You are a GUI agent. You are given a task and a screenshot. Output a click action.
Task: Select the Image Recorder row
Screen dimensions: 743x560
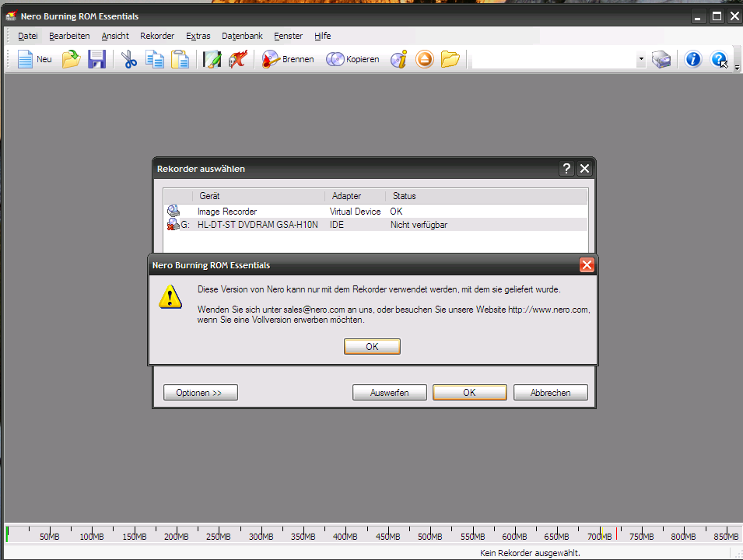click(376, 211)
